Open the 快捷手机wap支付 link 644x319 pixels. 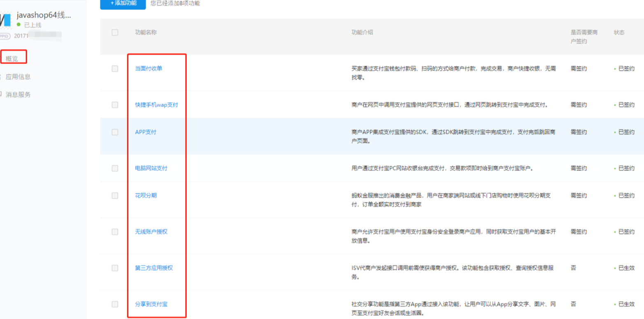tap(157, 105)
